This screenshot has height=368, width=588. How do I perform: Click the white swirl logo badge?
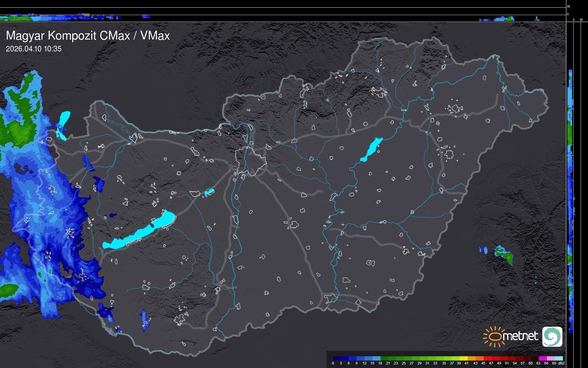(x=552, y=336)
